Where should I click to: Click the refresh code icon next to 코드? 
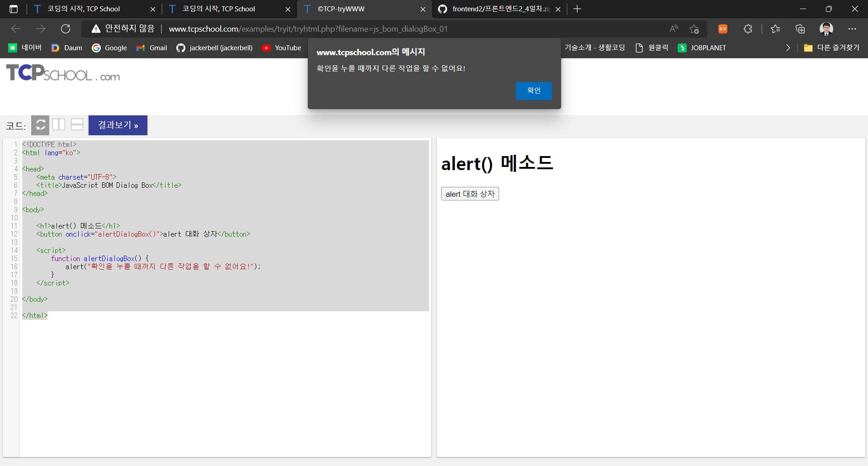coord(40,125)
